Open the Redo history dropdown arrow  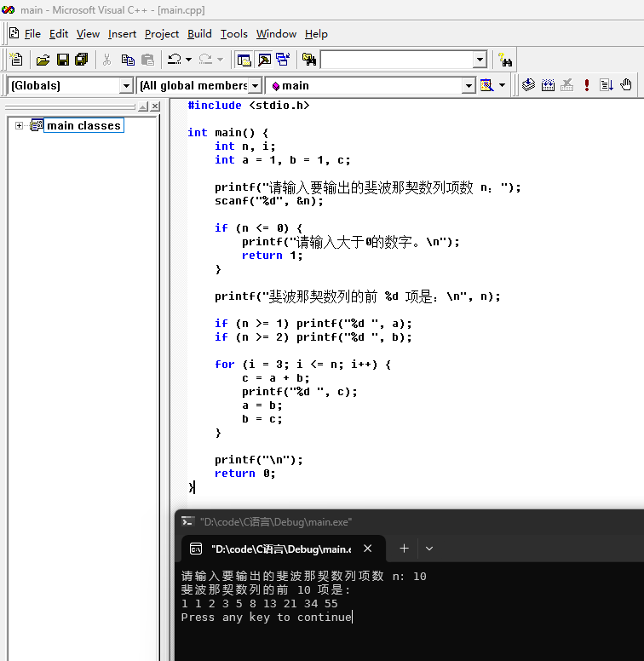(220, 60)
